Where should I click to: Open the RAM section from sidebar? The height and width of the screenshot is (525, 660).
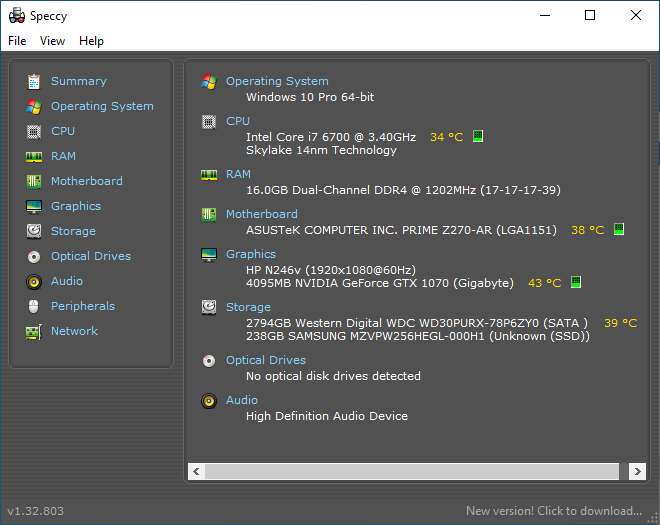pyautogui.click(x=63, y=156)
